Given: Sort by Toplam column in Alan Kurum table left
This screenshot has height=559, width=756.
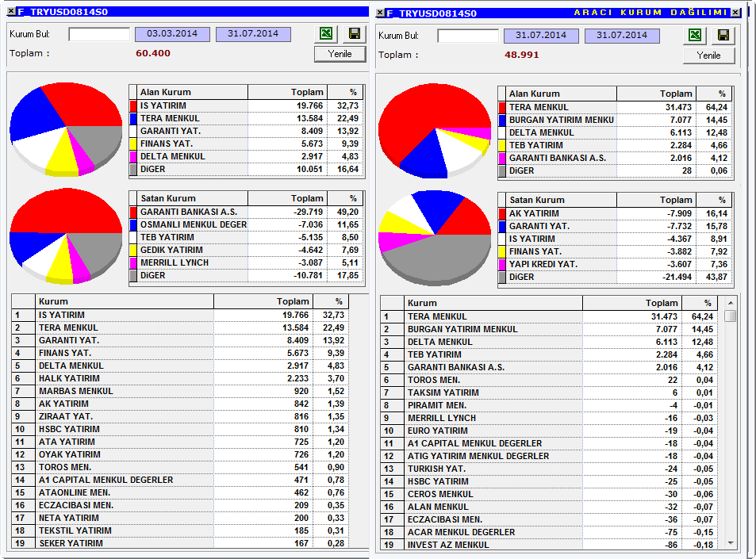Looking at the screenshot, I should click(x=287, y=92).
